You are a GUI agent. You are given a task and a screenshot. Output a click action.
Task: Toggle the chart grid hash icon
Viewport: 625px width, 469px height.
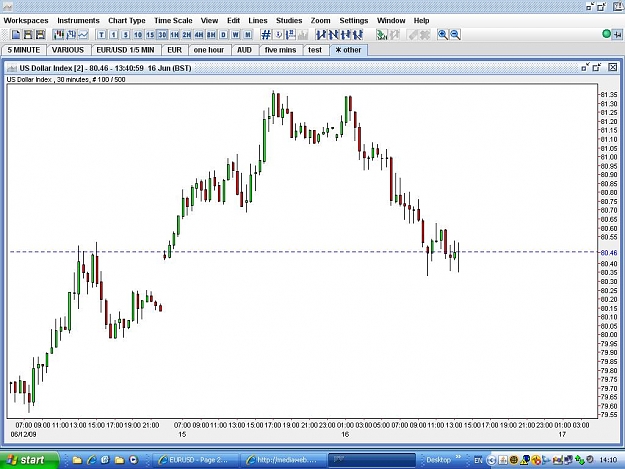[266, 35]
